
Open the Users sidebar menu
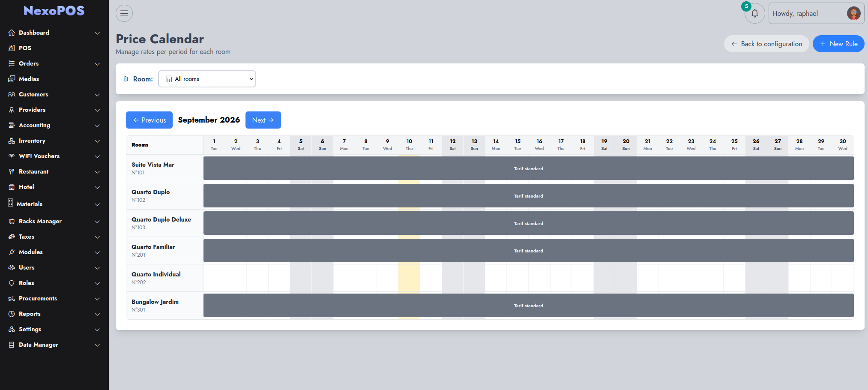click(x=54, y=267)
